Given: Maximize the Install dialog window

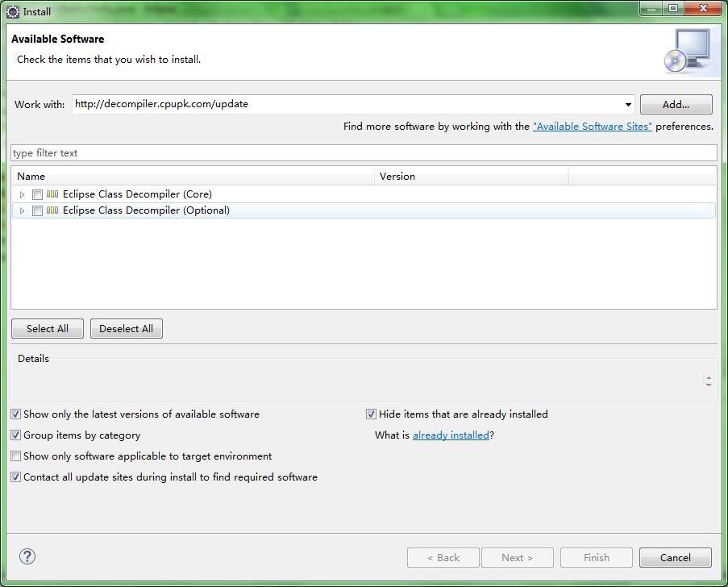Looking at the screenshot, I should [674, 8].
